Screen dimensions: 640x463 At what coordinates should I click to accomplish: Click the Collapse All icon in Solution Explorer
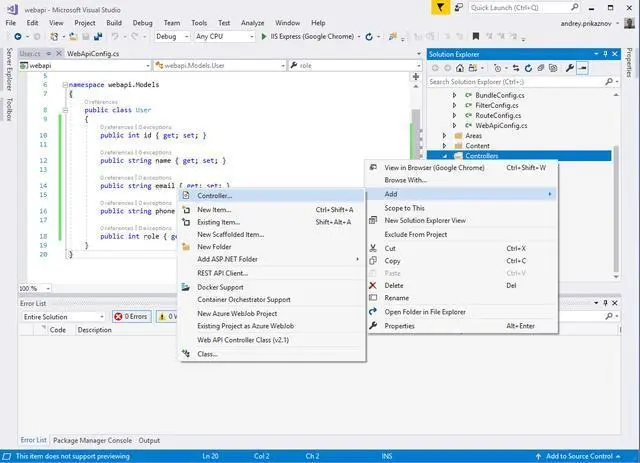[x=541, y=68]
